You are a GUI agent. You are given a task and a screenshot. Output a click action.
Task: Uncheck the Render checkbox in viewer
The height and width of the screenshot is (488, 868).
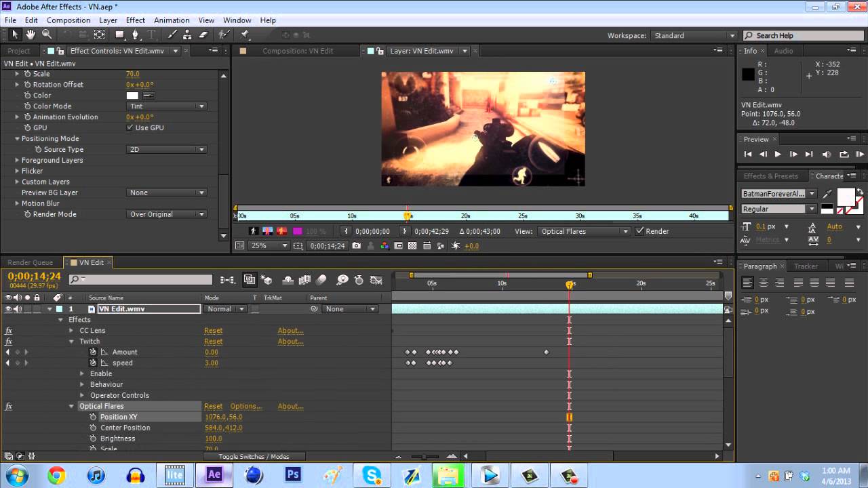639,231
